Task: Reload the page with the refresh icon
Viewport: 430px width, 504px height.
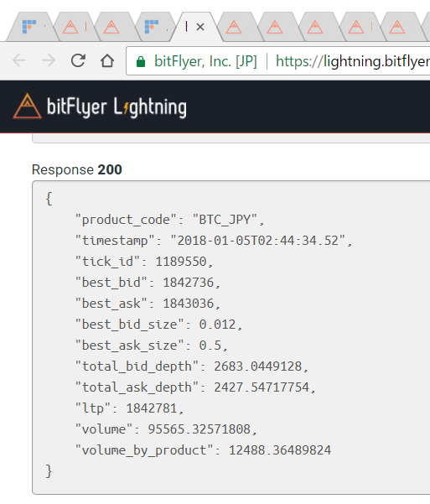Action: click(78, 60)
